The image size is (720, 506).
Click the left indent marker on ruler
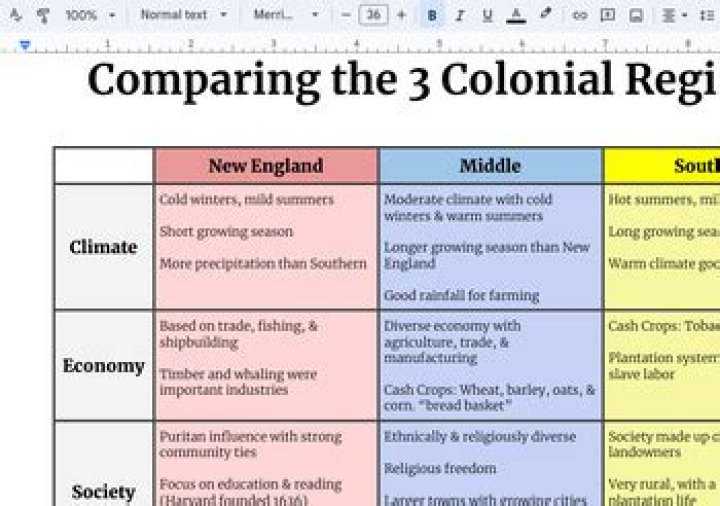[x=25, y=45]
